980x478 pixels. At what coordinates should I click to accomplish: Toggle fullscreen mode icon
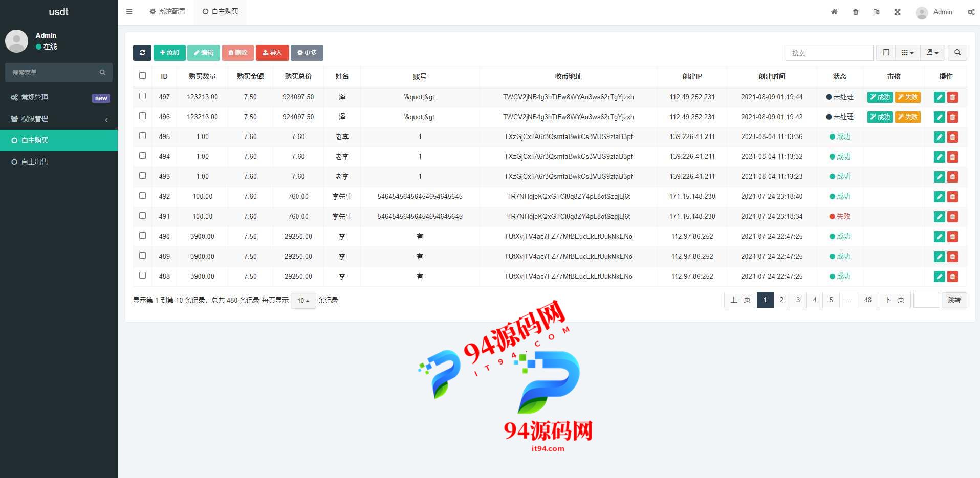click(898, 12)
